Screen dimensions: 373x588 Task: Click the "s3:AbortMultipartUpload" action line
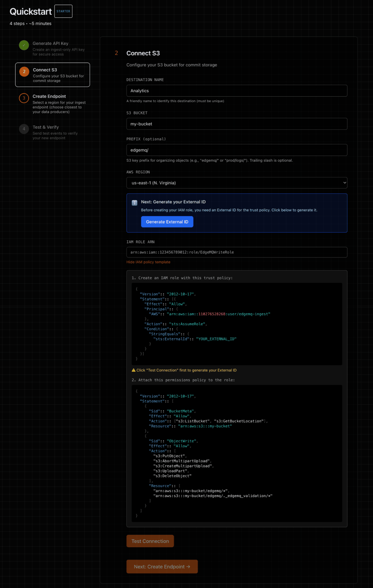click(x=182, y=461)
